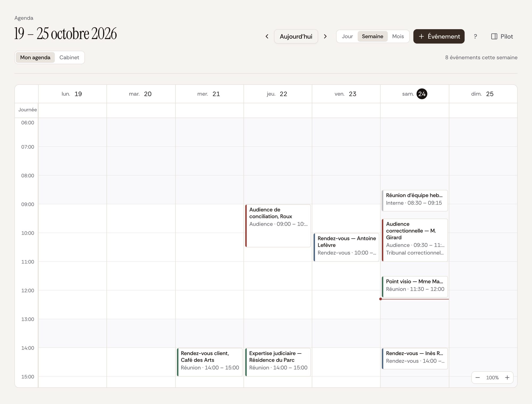Click the 12:00 time label
Image resolution: width=532 pixels, height=404 pixels.
coord(28,291)
